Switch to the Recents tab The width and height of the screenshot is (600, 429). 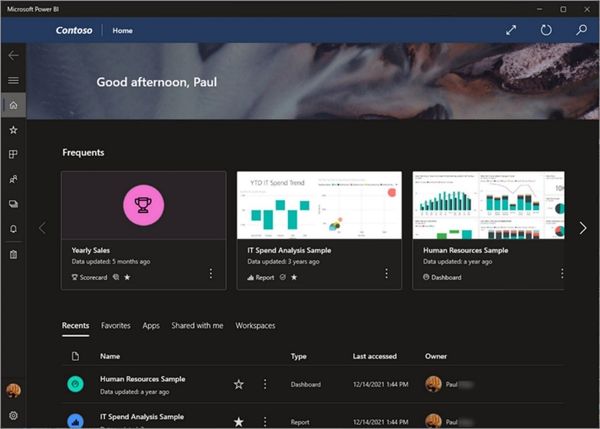tap(75, 326)
